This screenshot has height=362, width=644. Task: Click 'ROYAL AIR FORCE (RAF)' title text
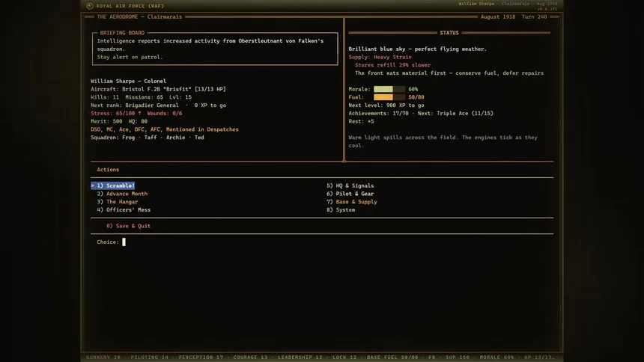(130, 6)
